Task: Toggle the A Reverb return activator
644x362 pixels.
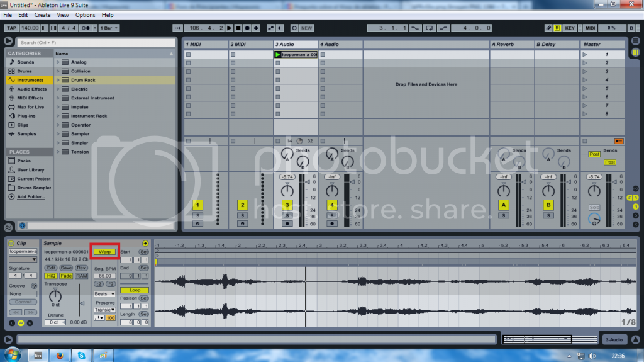Action: pos(504,205)
